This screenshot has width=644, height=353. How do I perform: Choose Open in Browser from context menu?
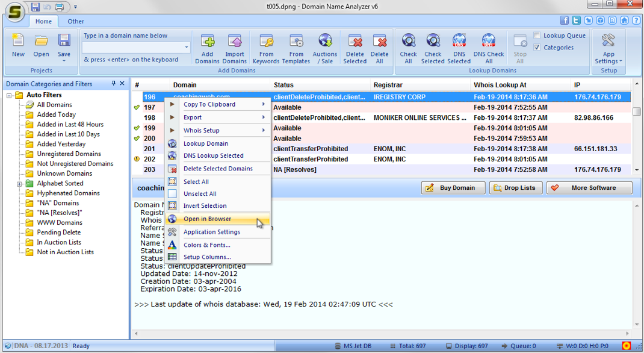[x=207, y=219]
